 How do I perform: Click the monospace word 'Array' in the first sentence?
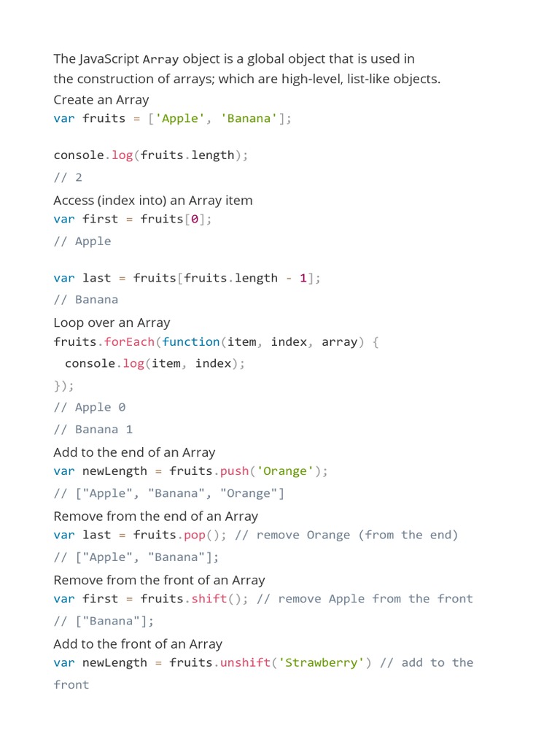point(160,59)
